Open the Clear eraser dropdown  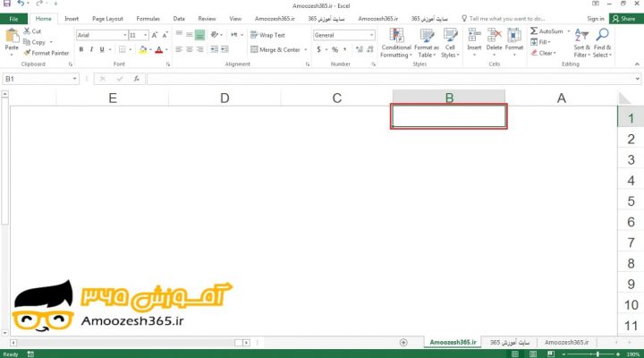544,53
